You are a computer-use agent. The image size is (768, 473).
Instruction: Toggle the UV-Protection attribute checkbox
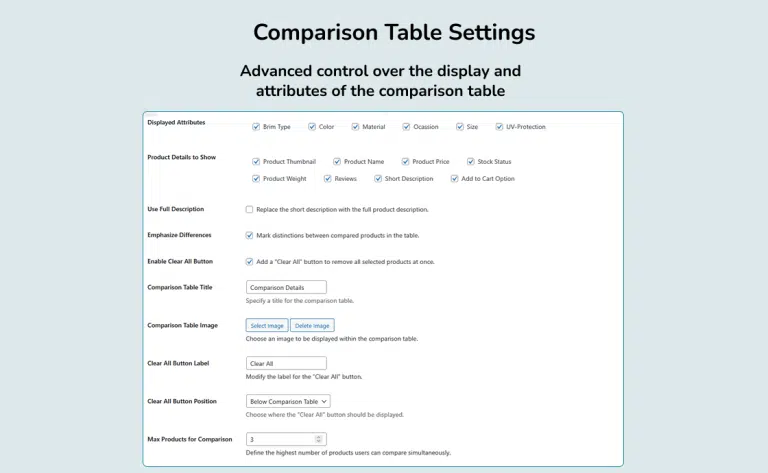tap(500, 127)
